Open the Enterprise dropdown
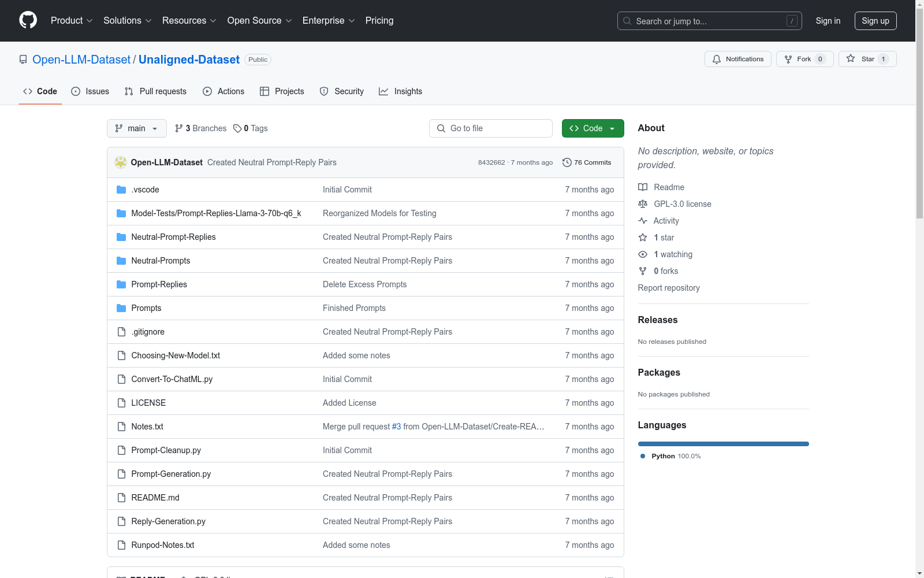This screenshot has height=578, width=924. 329,20
